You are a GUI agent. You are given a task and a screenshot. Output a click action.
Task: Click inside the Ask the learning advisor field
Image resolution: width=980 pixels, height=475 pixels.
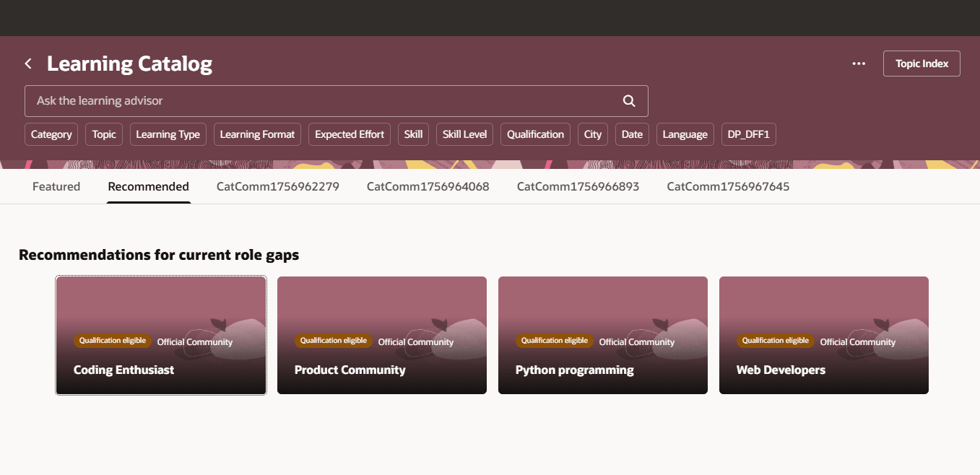[x=289, y=100]
